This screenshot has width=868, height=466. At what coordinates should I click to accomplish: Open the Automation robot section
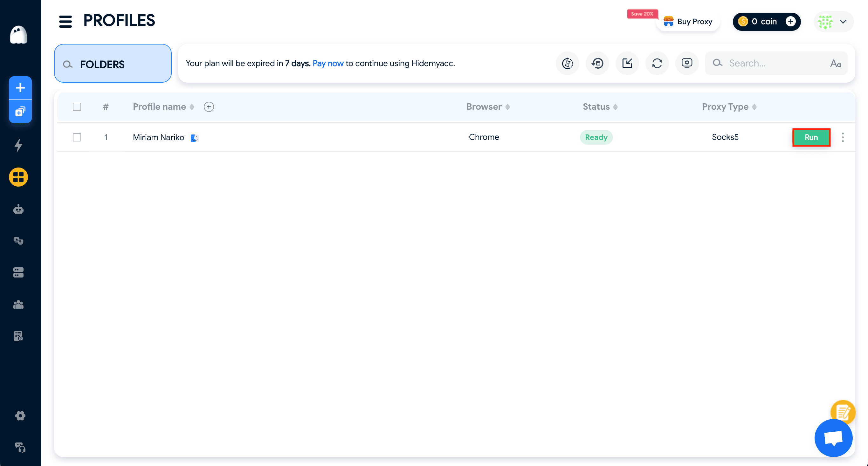pos(18,209)
